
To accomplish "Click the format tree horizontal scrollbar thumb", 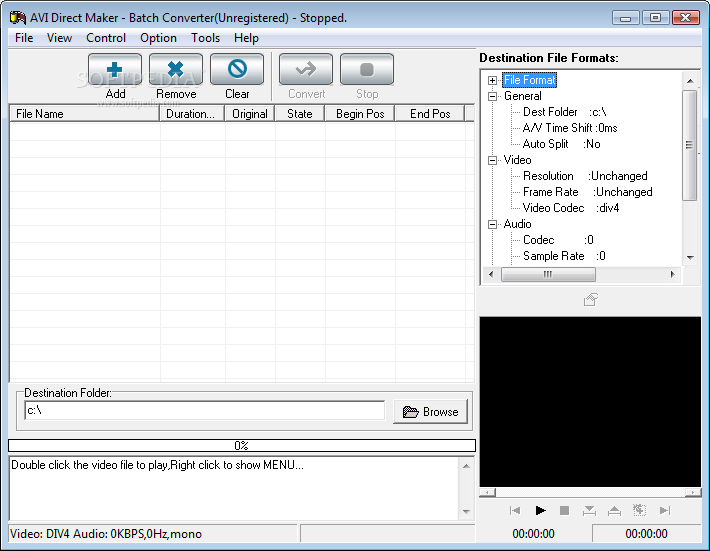I will click(x=548, y=274).
